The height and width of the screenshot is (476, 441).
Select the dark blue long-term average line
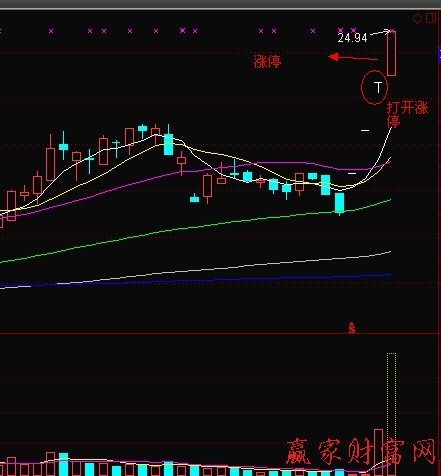(195, 281)
